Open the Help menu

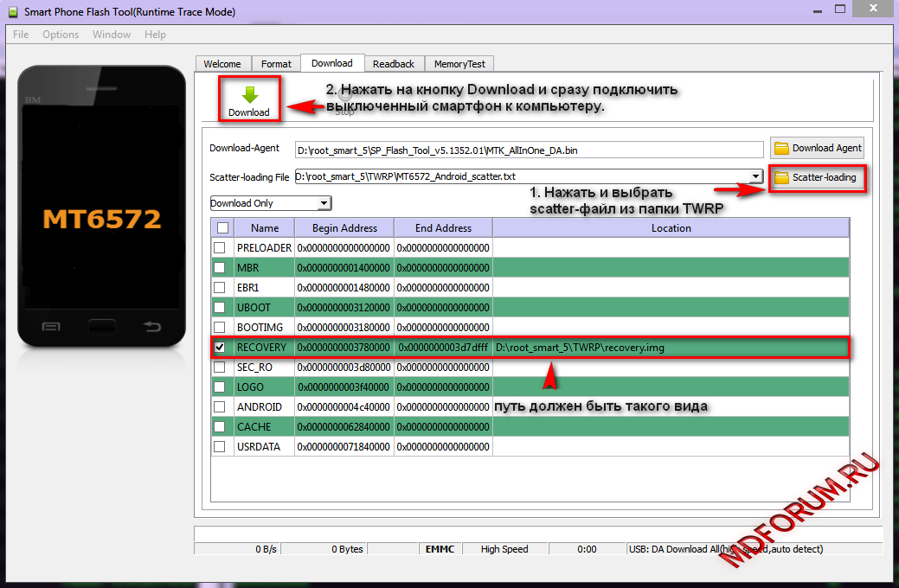[x=155, y=35]
